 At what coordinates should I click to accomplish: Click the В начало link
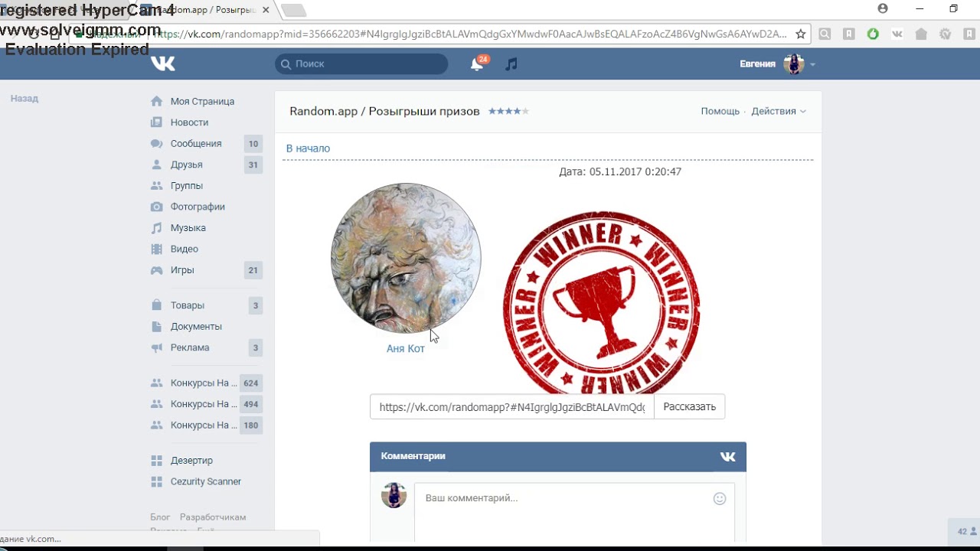308,148
